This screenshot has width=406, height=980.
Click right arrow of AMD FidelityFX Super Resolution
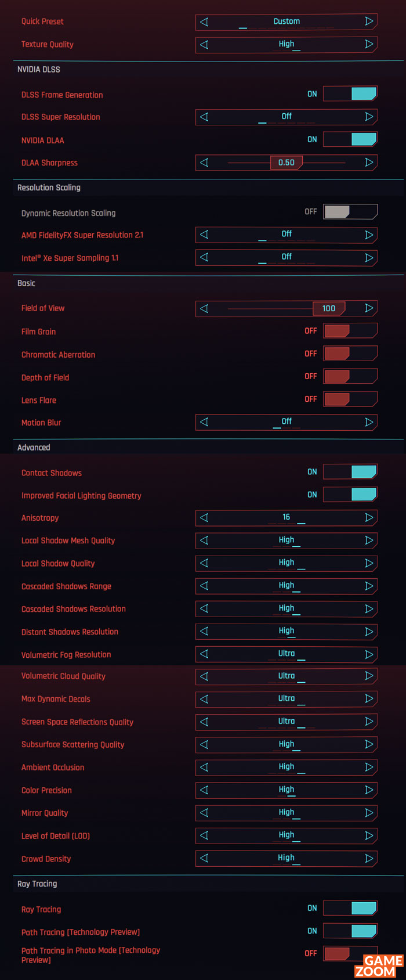369,235
